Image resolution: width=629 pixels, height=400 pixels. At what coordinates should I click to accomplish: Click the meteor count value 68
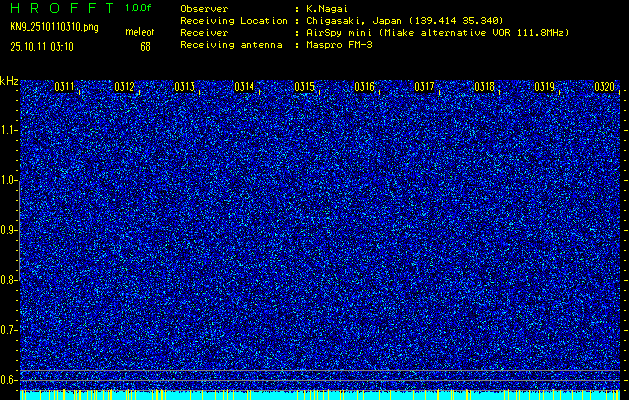(145, 46)
